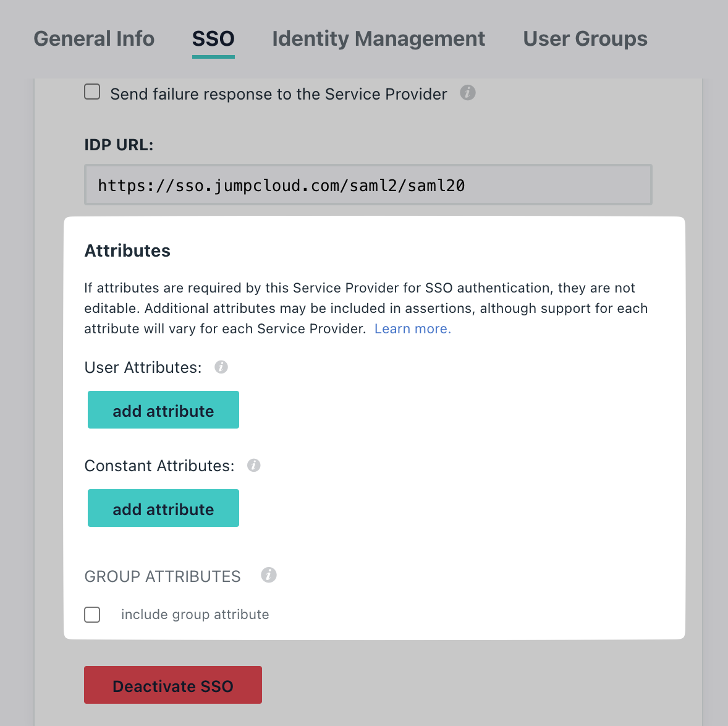Click the Constant Attributes info icon
This screenshot has height=726, width=728.
tap(253, 464)
